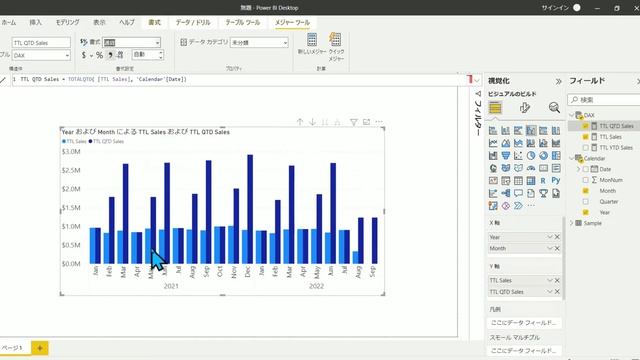
Task: Select the line chart visual
Action: (493, 143)
